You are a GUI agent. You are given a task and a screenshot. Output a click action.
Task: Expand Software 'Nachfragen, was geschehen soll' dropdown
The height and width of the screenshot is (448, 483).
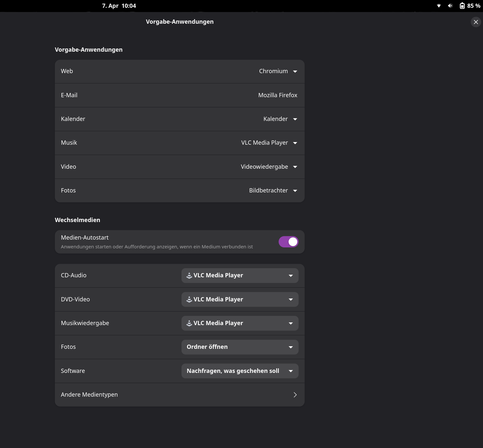240,371
